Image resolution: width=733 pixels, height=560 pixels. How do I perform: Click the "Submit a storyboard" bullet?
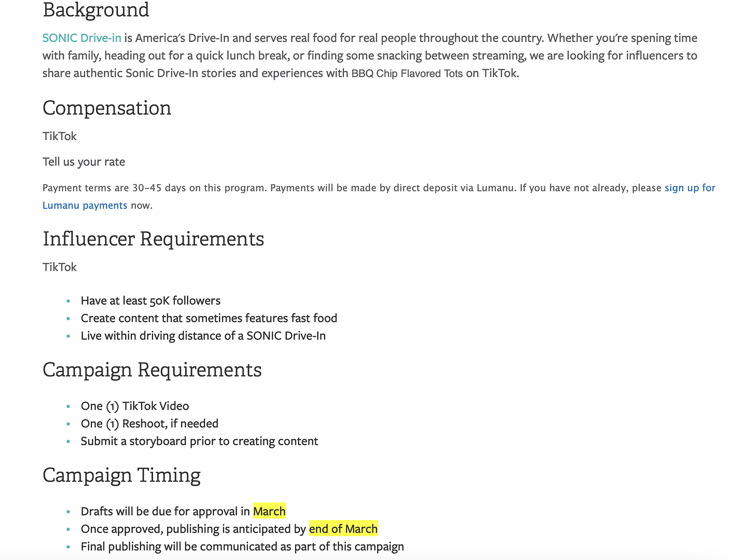199,441
